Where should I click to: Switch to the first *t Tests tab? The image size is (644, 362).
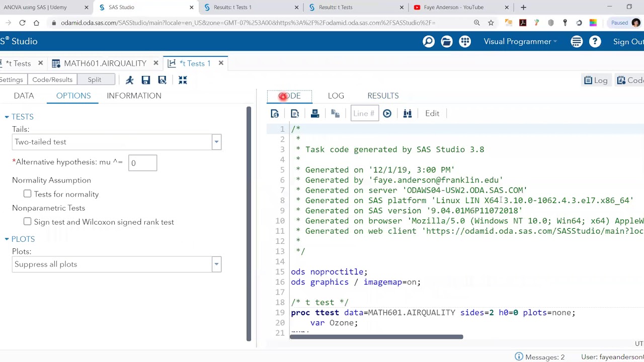[18, 63]
